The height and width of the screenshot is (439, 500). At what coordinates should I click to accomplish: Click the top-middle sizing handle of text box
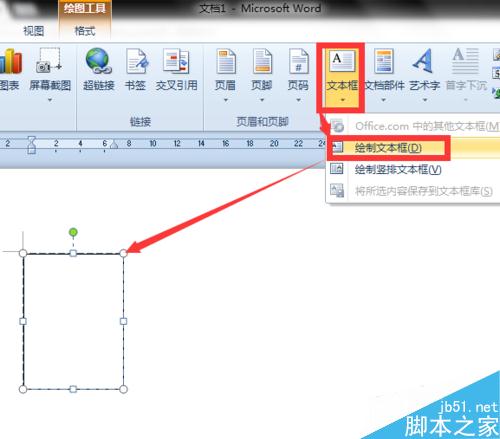pyautogui.click(x=73, y=253)
